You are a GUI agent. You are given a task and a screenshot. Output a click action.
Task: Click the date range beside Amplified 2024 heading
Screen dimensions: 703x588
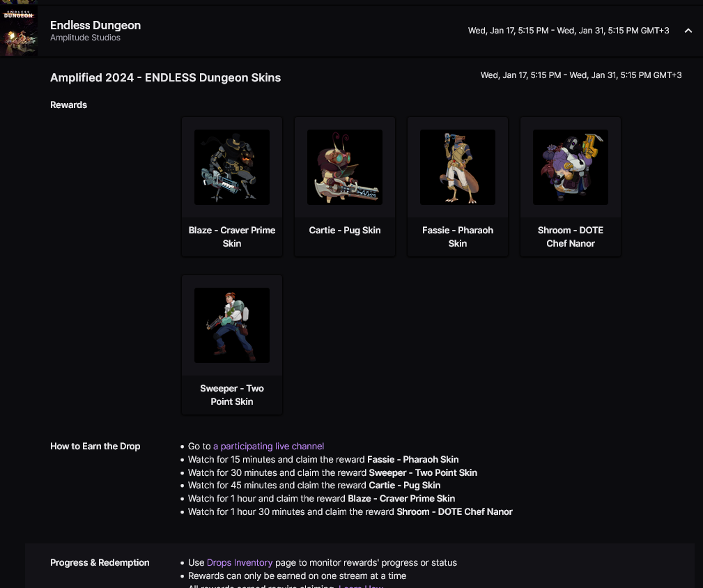tap(581, 75)
